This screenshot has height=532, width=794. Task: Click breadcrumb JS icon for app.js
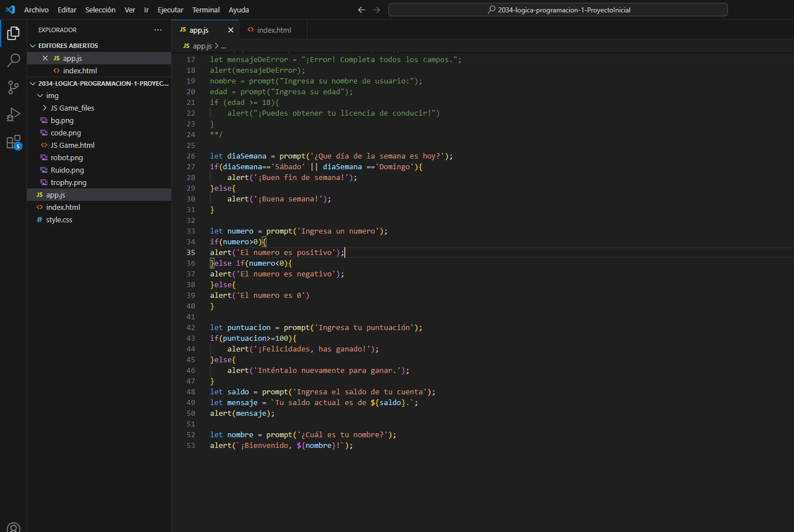click(186, 46)
